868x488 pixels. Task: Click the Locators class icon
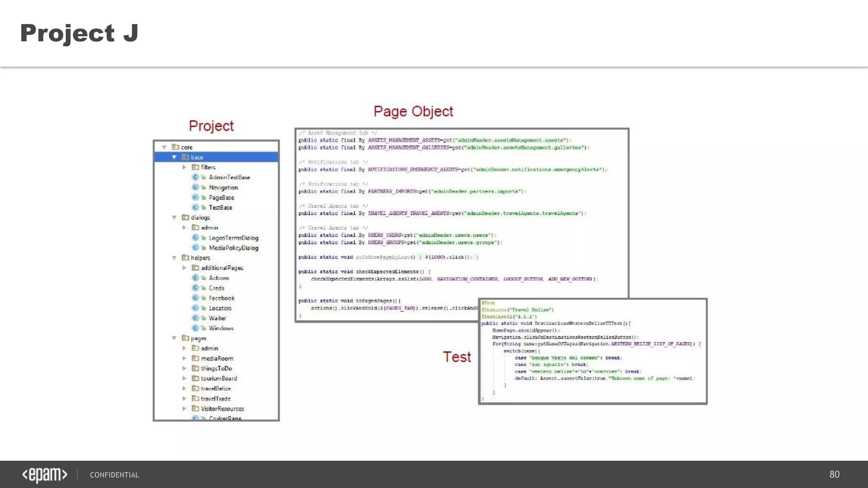pyautogui.click(x=195, y=308)
